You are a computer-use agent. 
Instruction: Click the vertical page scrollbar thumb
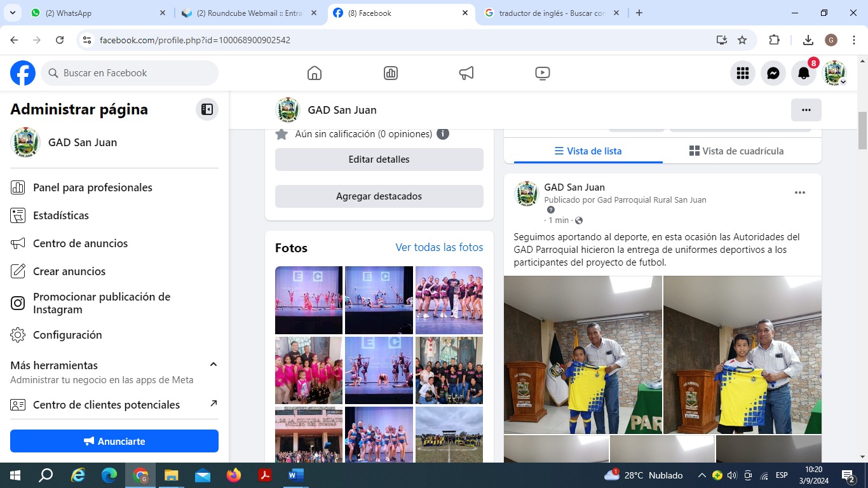(862, 130)
